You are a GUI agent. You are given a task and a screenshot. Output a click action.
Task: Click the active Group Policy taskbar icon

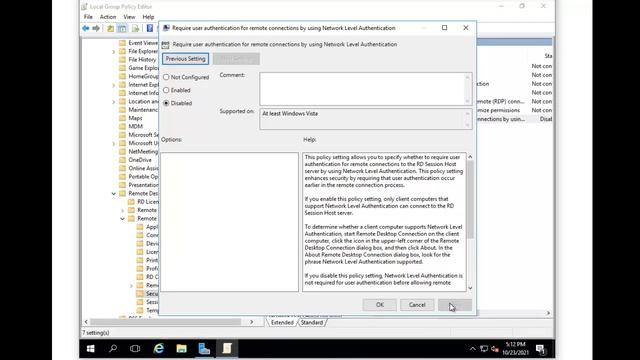(x=227, y=349)
